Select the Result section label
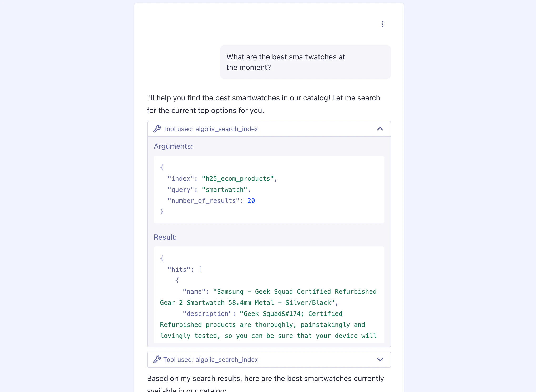The height and width of the screenshot is (392, 536). tap(165, 237)
